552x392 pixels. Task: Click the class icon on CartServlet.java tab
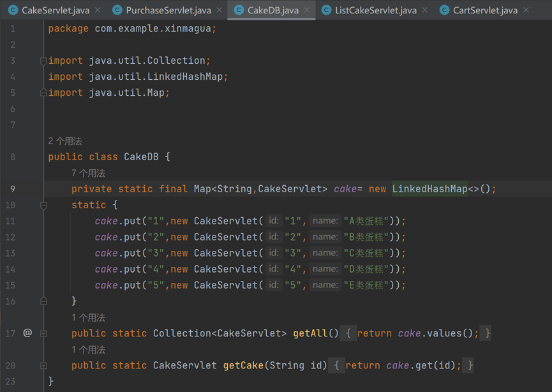[444, 10]
